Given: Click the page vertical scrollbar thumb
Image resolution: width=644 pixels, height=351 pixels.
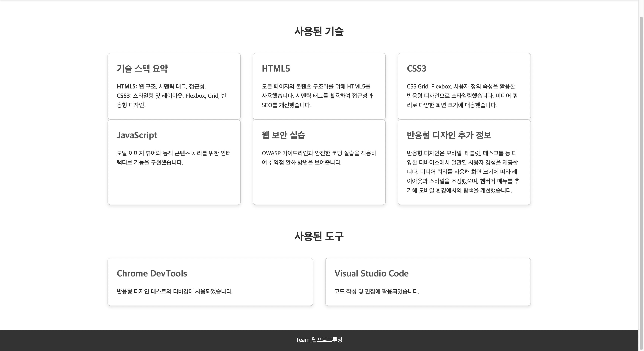Looking at the screenshot, I should pos(642,184).
